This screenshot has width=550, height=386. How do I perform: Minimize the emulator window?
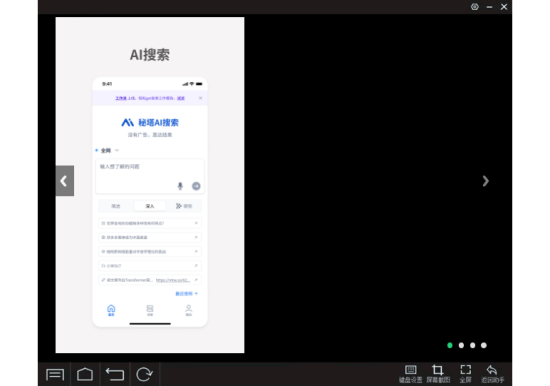click(489, 7)
